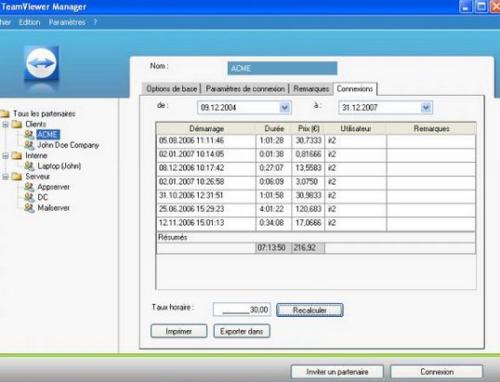Click the total duration 07:13:50
This screenshot has height=382, width=500.
[274, 248]
